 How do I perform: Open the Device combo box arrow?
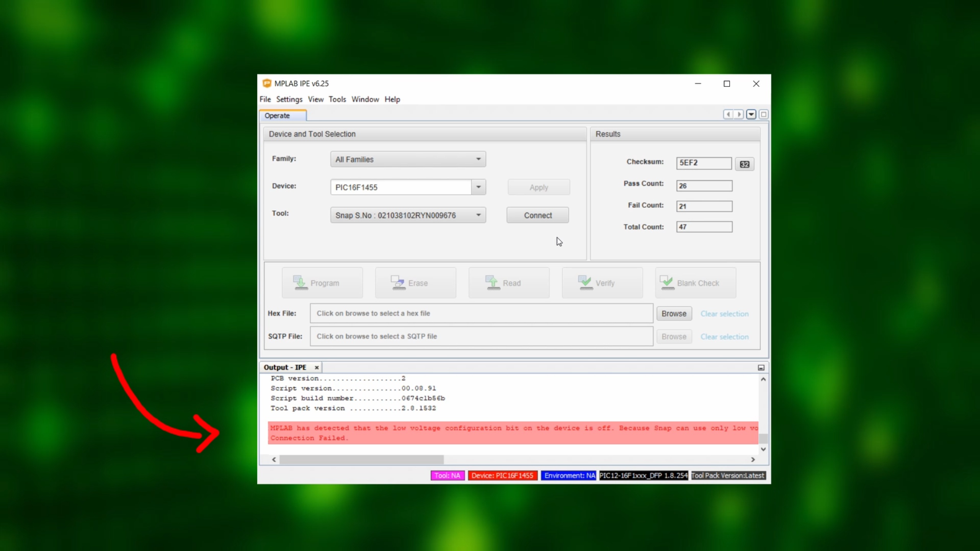pos(478,187)
